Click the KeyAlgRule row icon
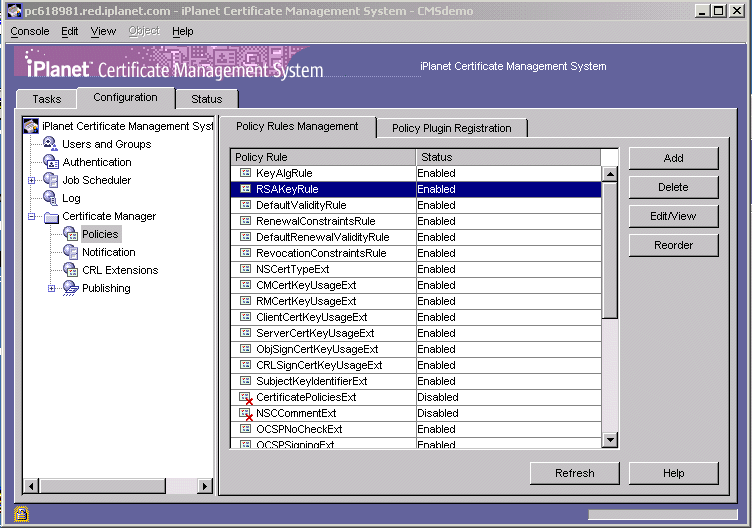752x528 pixels. [x=245, y=173]
